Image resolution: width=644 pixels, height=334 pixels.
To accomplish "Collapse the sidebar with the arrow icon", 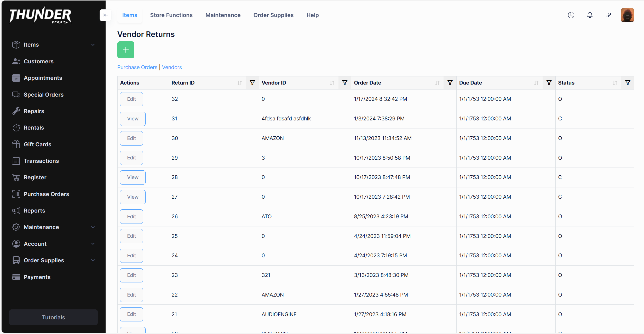I will 105,15.
